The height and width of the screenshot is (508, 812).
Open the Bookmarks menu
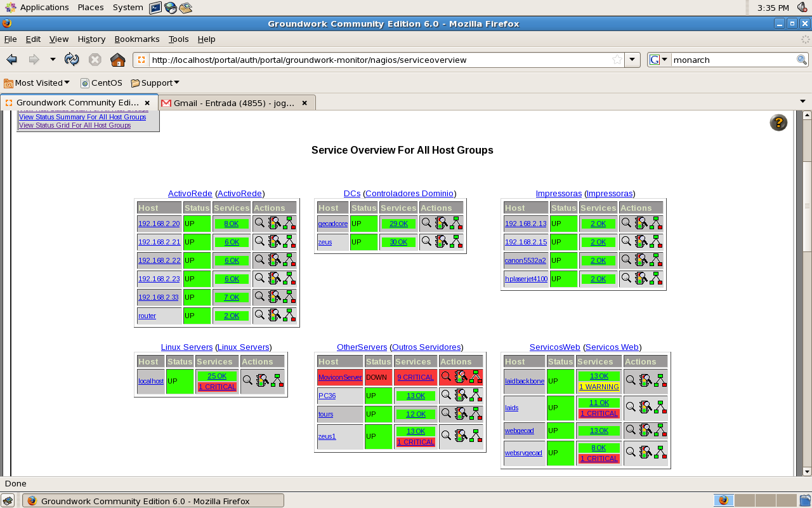tap(137, 39)
